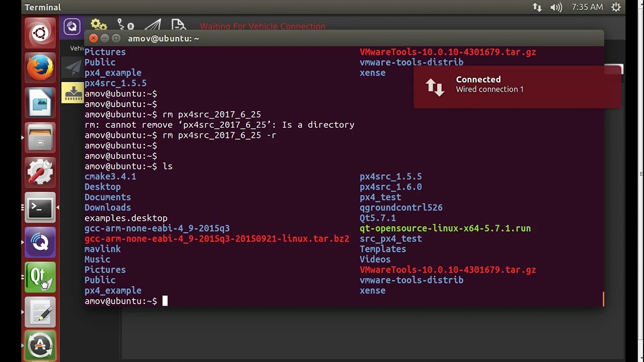The image size is (644, 362).
Task: Open LibreOffice Writer from the launcher
Action: [x=40, y=103]
